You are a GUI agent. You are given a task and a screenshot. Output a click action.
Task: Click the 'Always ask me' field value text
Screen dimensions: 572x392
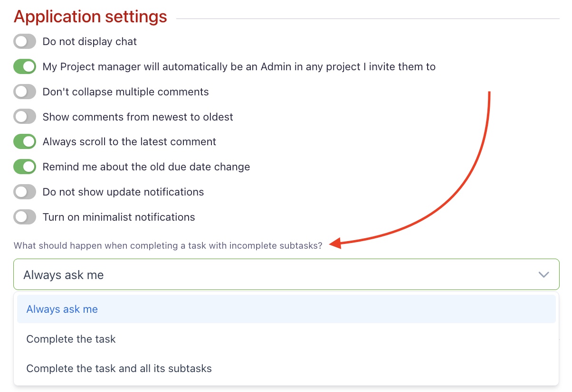click(63, 274)
